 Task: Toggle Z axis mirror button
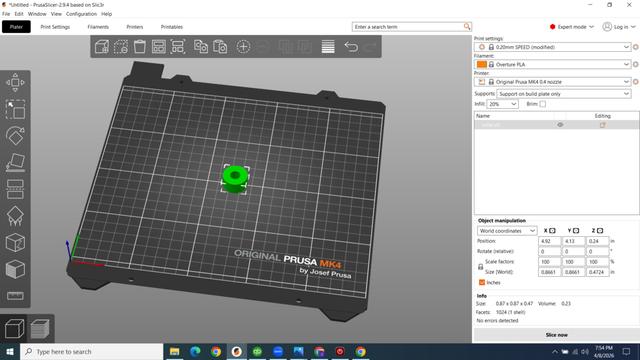(600, 231)
